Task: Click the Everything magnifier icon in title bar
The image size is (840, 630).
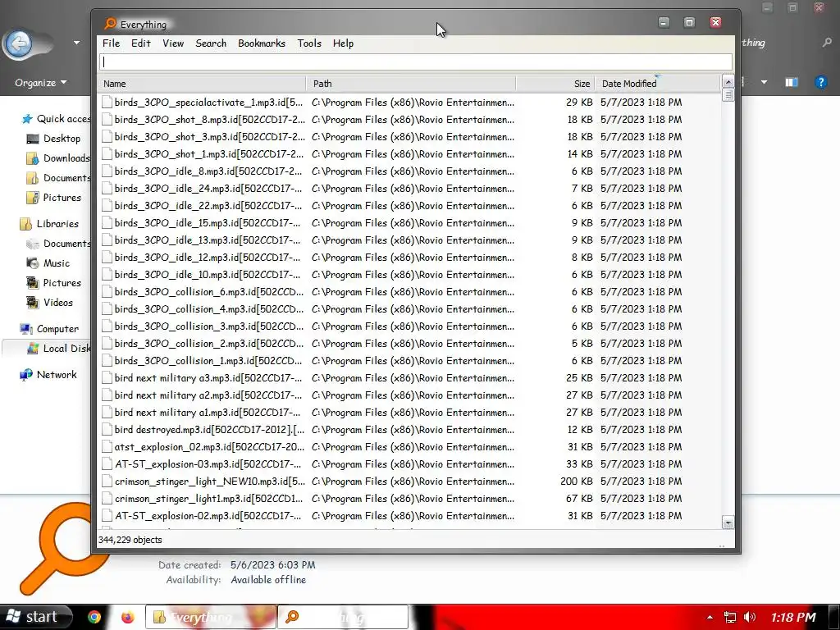Action: click(x=111, y=24)
